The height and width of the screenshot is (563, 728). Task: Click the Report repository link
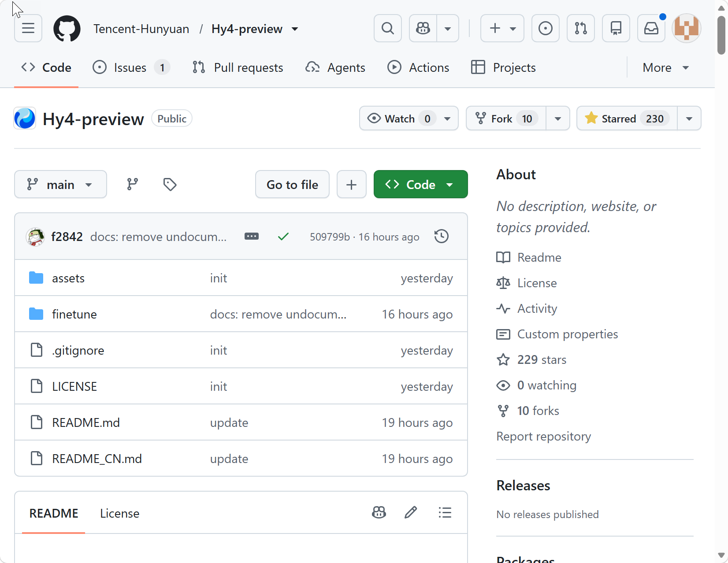(x=544, y=437)
